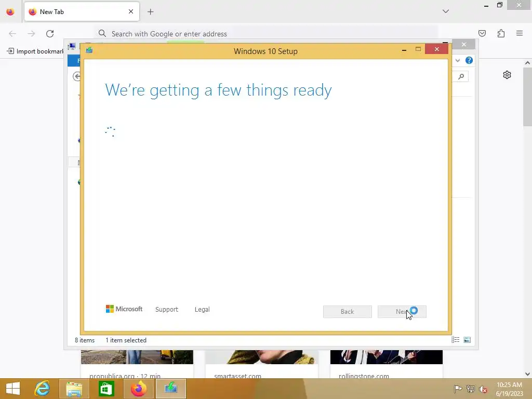Screen dimensions: 532x399
Task: Maximize the Windows 10 Setup window
Action: (x=418, y=49)
